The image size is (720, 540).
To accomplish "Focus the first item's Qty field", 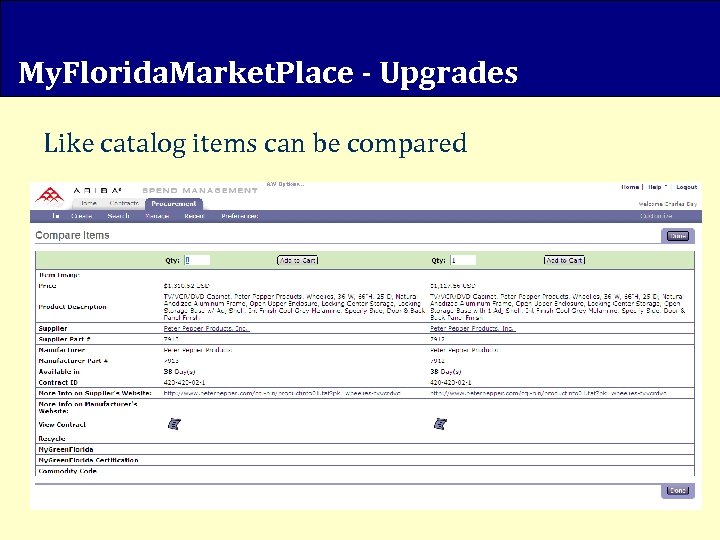I will (197, 260).
